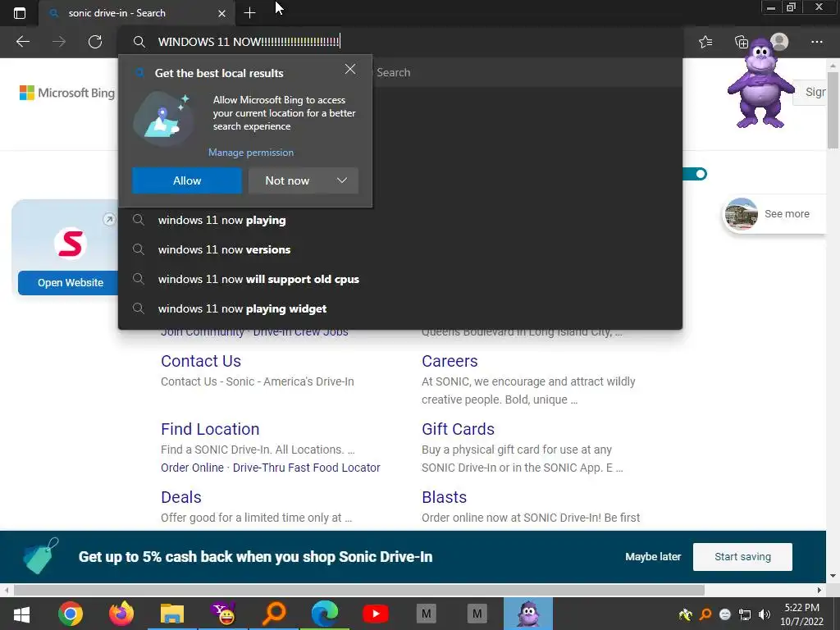This screenshot has width=840, height=630.
Task: Open the tab actions menu icon
Action: pos(20,13)
